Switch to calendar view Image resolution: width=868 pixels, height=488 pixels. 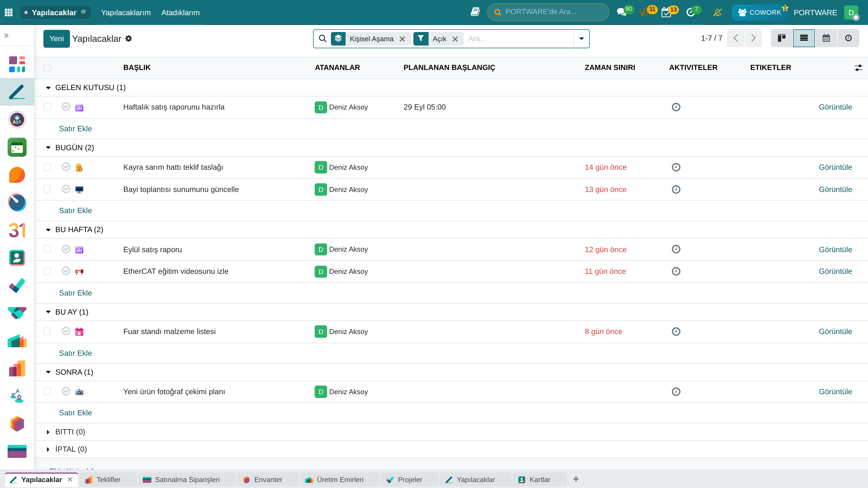(x=826, y=38)
